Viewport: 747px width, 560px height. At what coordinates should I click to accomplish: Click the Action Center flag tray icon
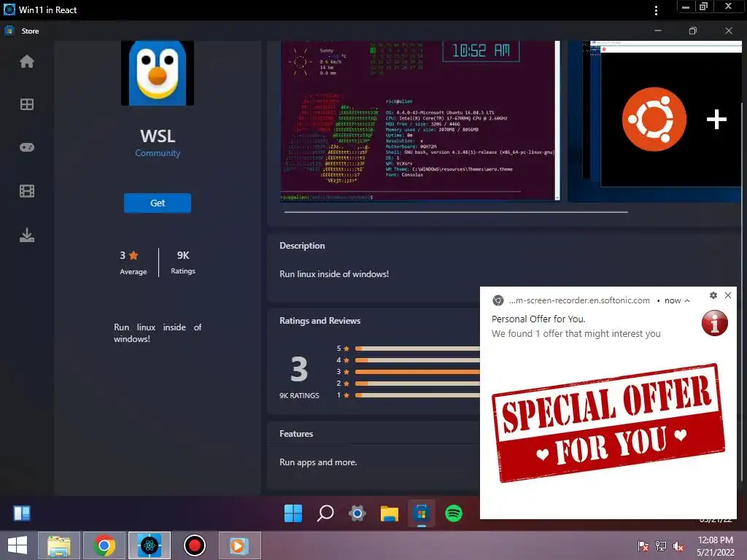click(643, 545)
